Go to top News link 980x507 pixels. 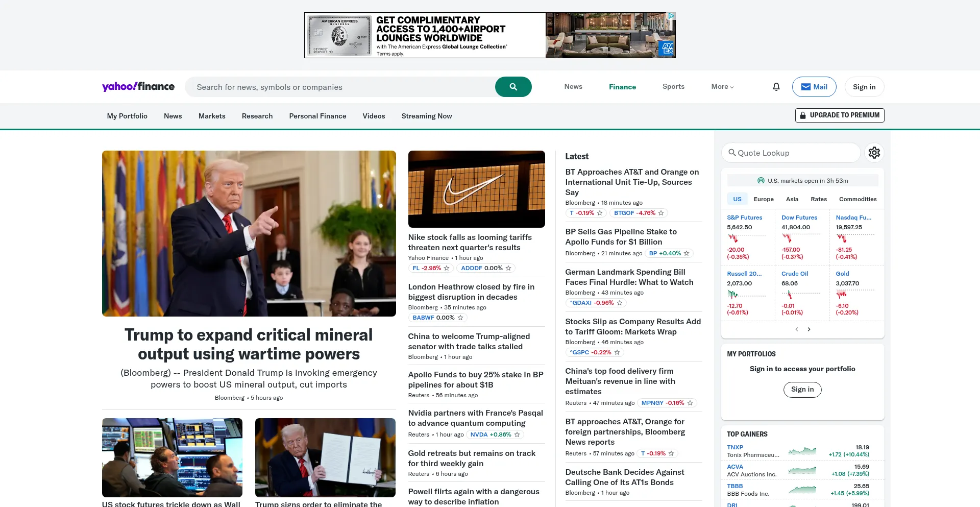pos(573,87)
